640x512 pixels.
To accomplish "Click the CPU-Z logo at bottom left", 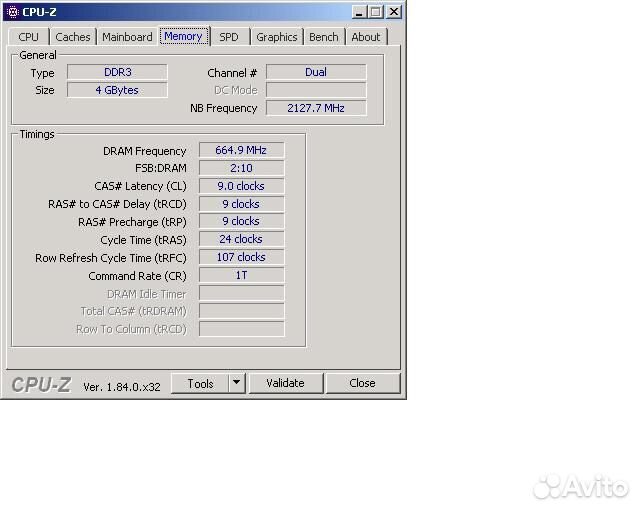I will [41, 385].
